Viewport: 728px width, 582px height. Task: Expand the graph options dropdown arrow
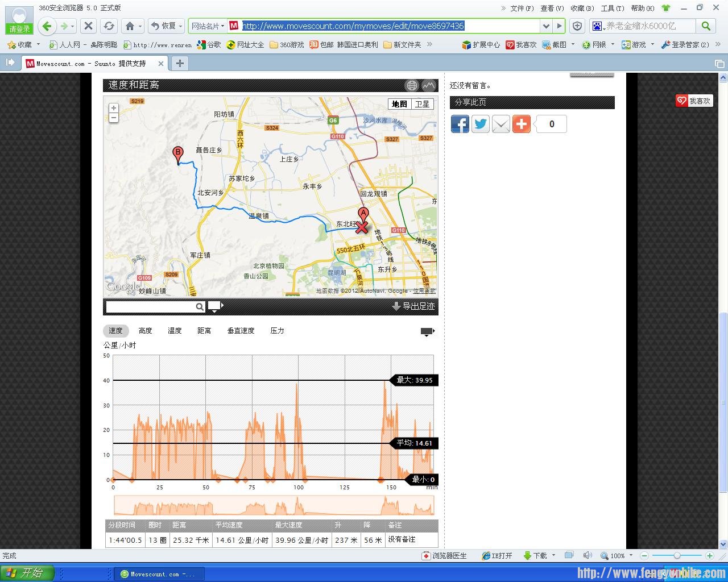427,331
